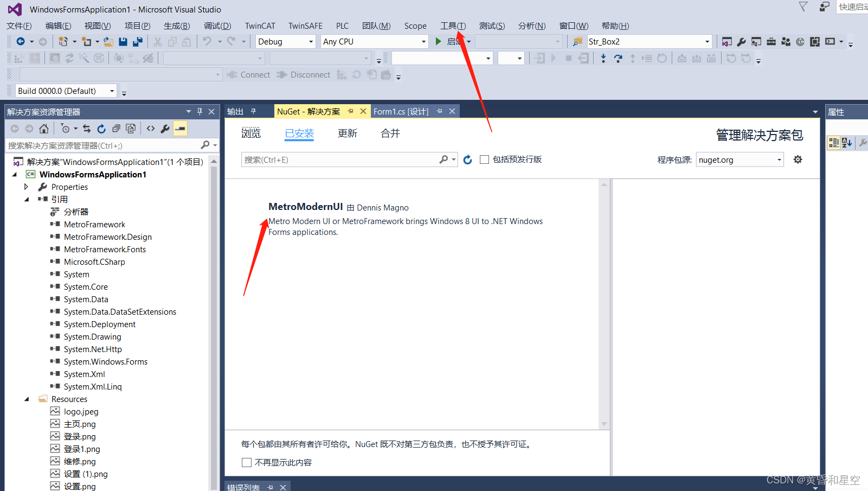Pin the Solution Explorer panel
868x491 pixels.
tap(200, 112)
